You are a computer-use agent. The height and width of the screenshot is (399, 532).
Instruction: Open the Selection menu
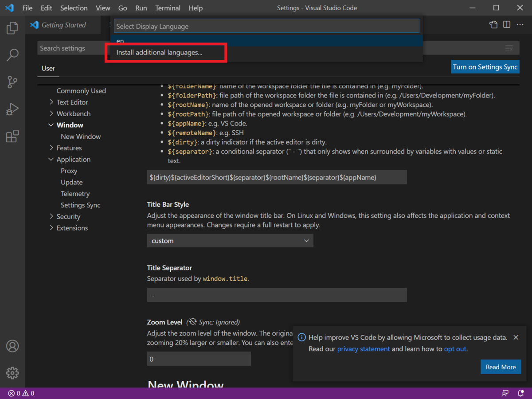click(x=74, y=8)
